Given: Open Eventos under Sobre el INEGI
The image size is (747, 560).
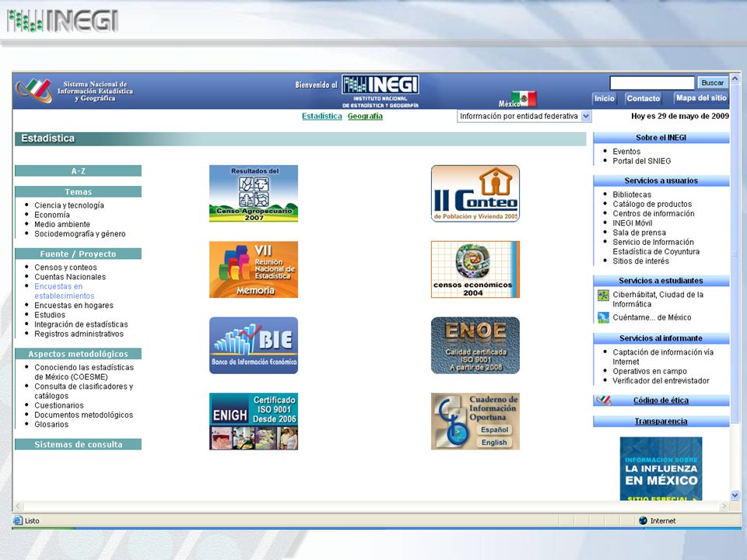Looking at the screenshot, I should (x=626, y=152).
